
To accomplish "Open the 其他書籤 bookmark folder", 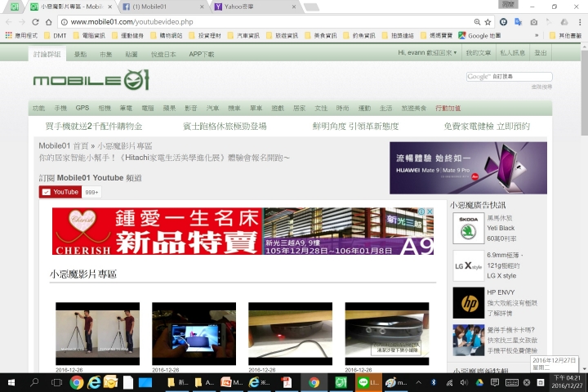I will [x=565, y=36].
